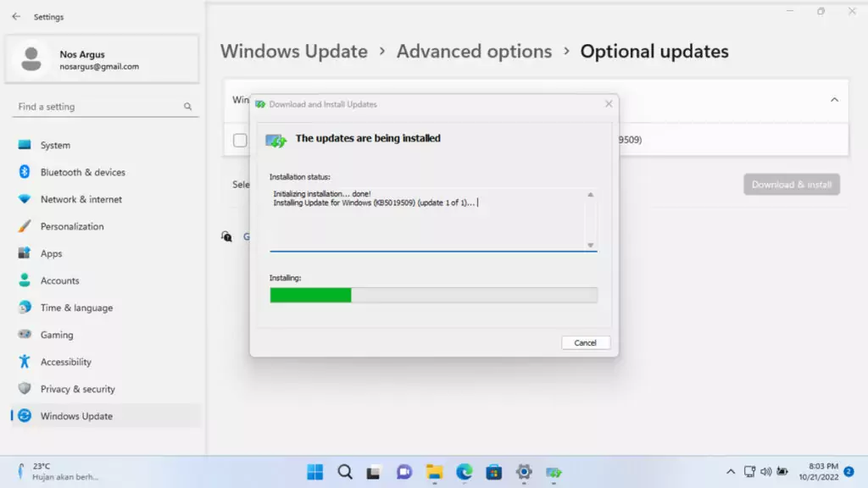Close the Download and Install Updates dialog

click(x=609, y=104)
